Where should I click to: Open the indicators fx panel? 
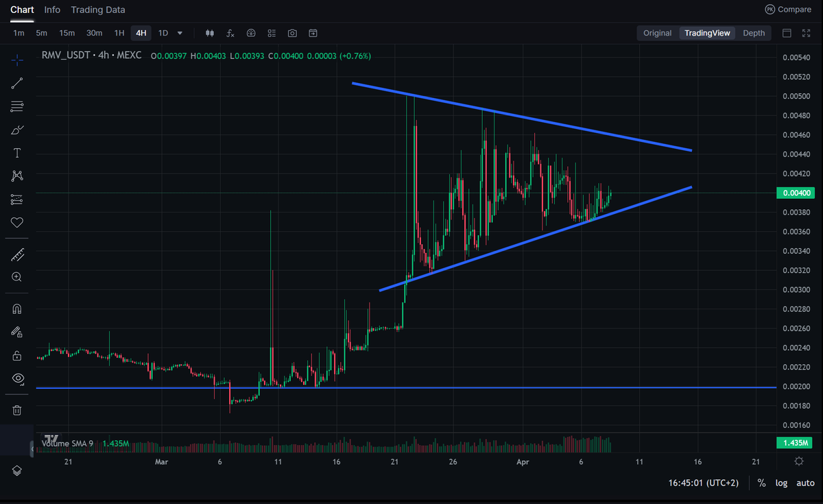pyautogui.click(x=230, y=32)
